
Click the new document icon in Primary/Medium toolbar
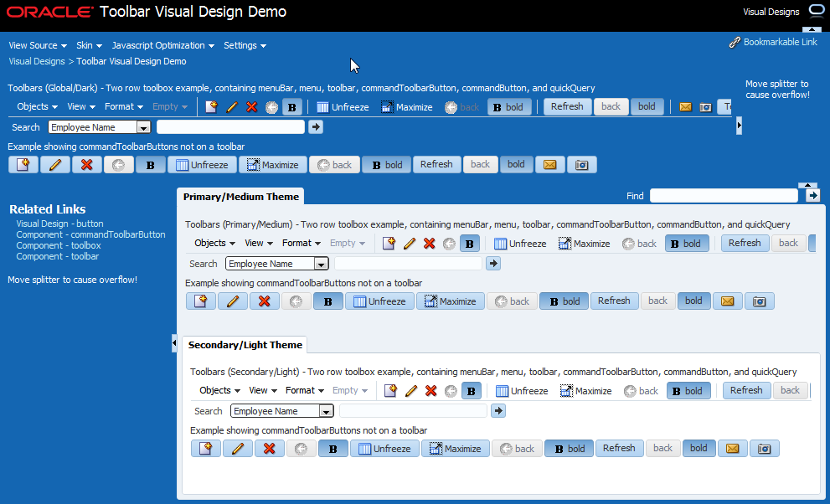click(389, 244)
